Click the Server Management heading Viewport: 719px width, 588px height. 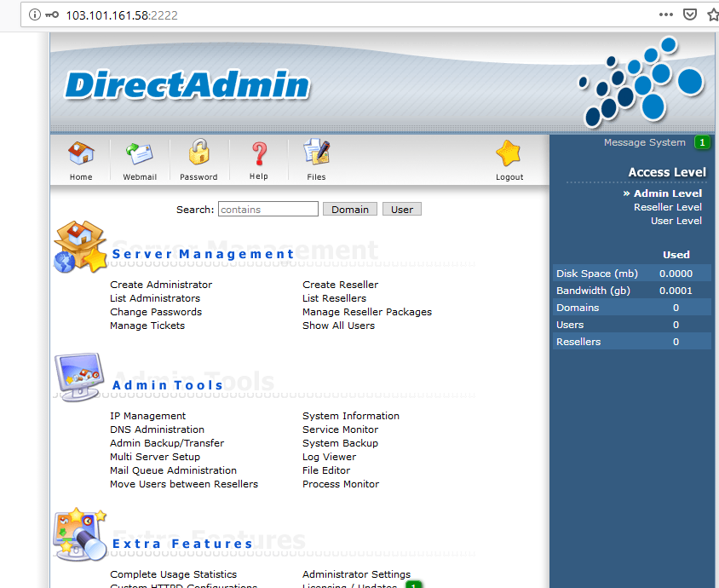pyautogui.click(x=203, y=254)
